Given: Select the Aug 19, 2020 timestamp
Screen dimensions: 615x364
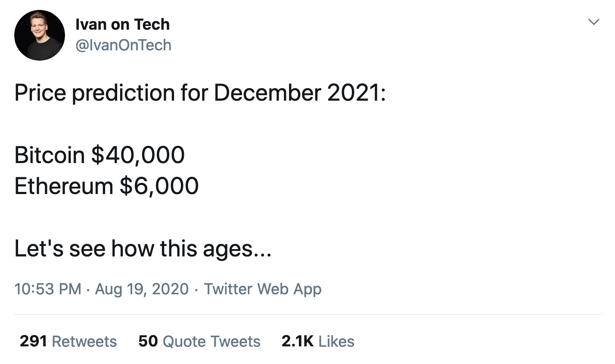Looking at the screenshot, I should click(142, 289).
